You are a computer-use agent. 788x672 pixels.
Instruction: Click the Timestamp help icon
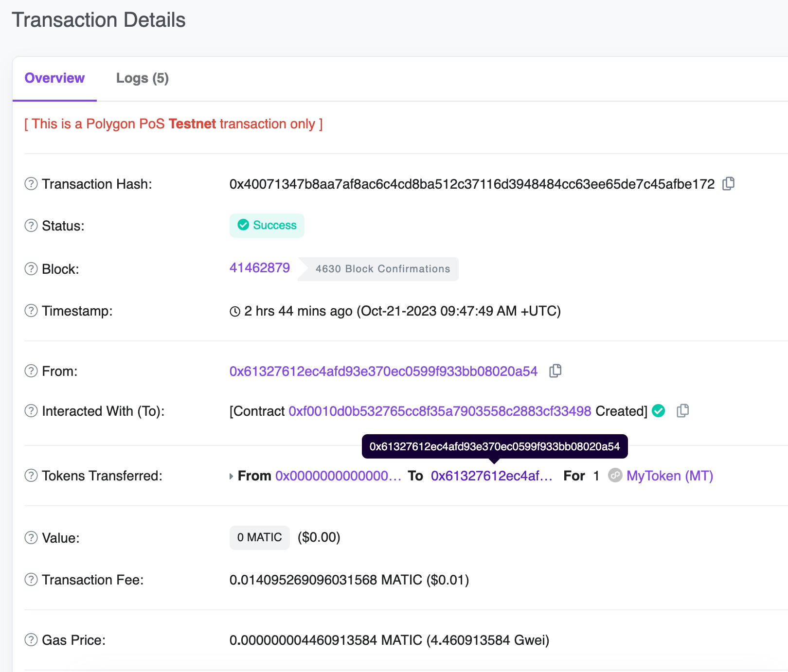[31, 311]
